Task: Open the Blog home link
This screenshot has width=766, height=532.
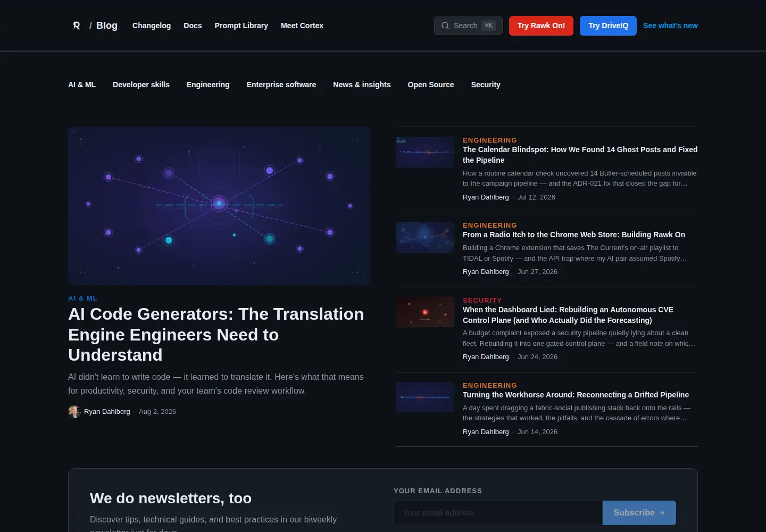Action: [106, 26]
